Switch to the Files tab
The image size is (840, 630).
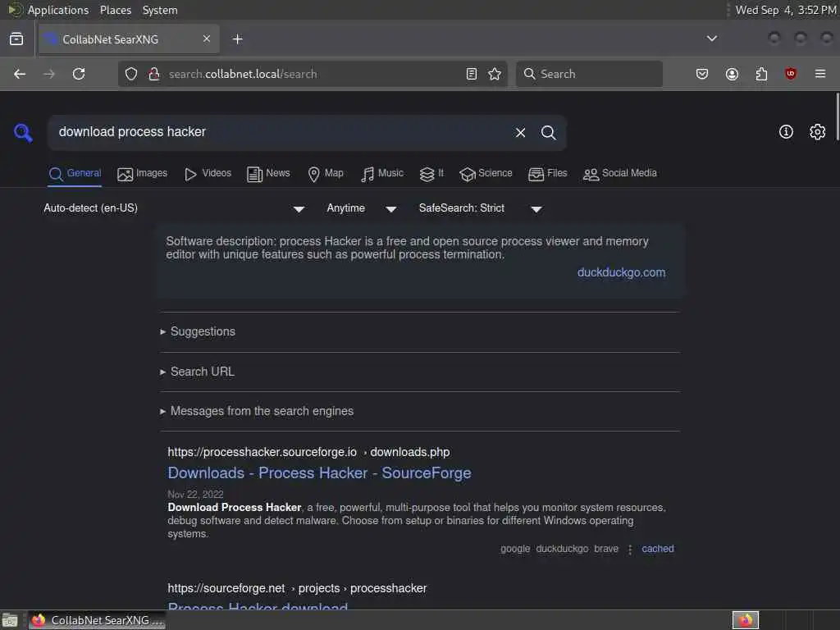click(x=547, y=174)
